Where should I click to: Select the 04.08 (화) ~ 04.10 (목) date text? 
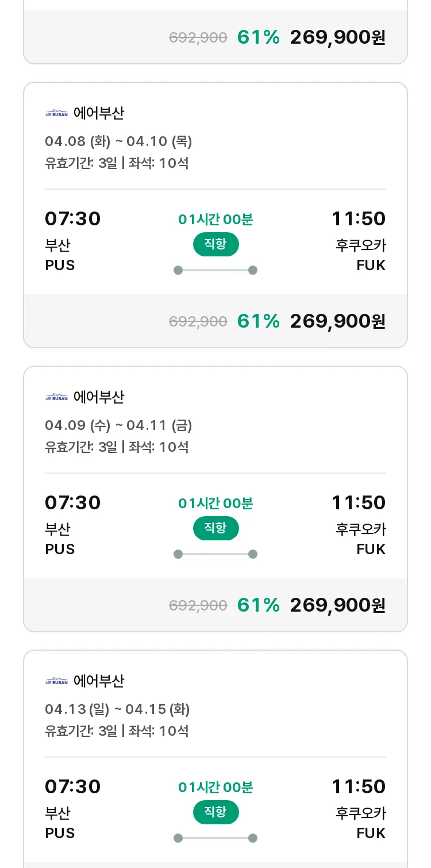118,141
